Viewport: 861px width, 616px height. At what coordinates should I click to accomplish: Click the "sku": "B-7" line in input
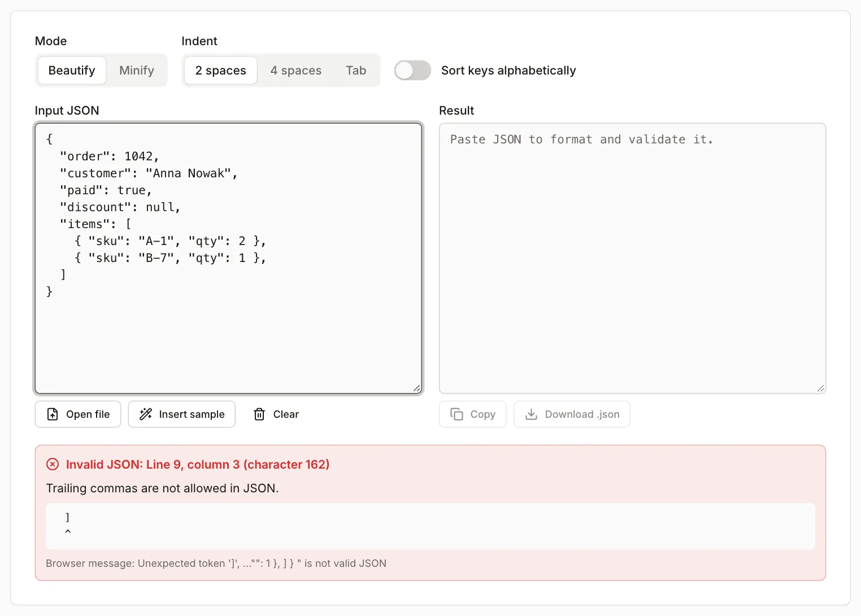tap(170, 258)
